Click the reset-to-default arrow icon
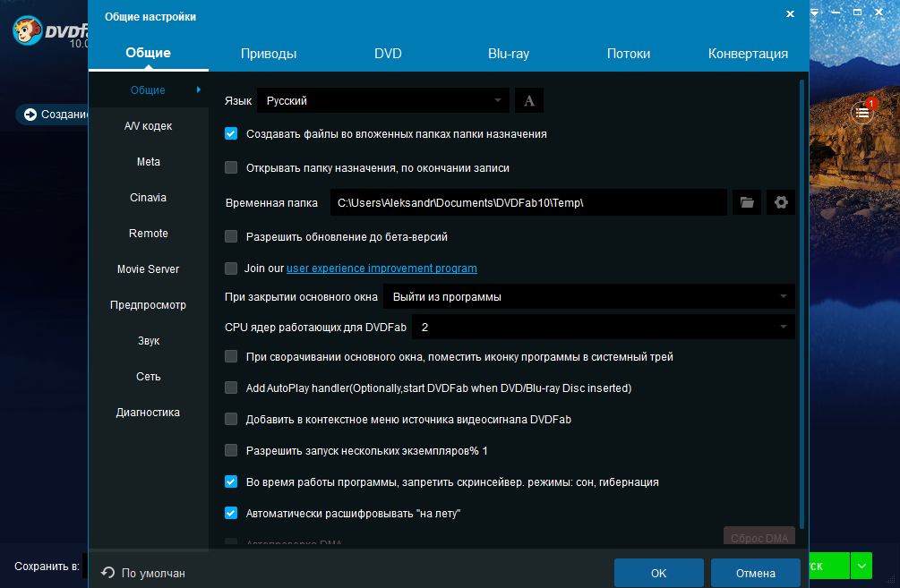Screen dimensions: 900x588 point(108,573)
